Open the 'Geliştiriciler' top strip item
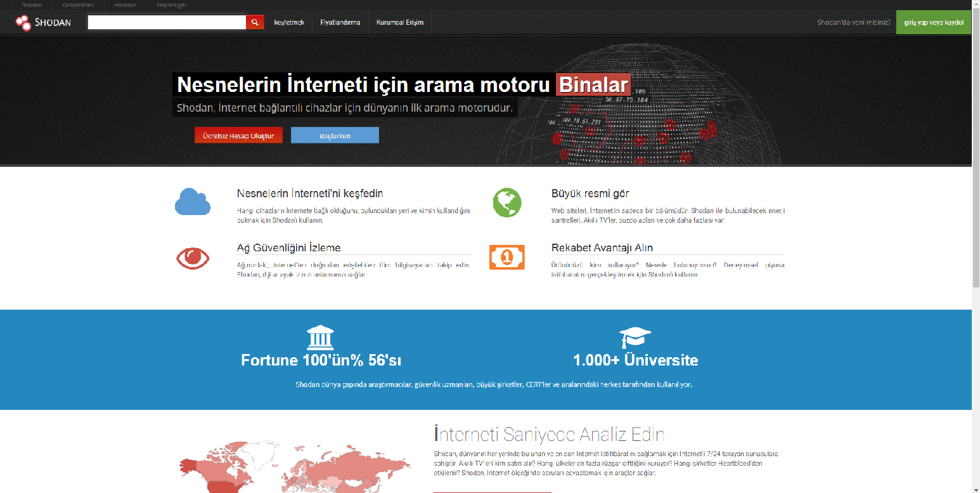Viewport: 980px width, 493px height. click(78, 5)
